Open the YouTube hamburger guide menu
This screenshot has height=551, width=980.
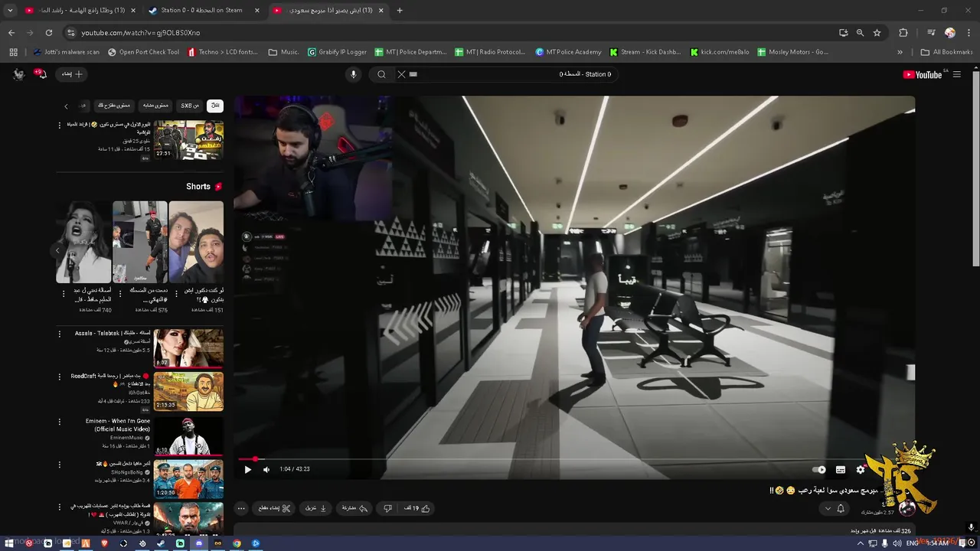[x=957, y=74]
